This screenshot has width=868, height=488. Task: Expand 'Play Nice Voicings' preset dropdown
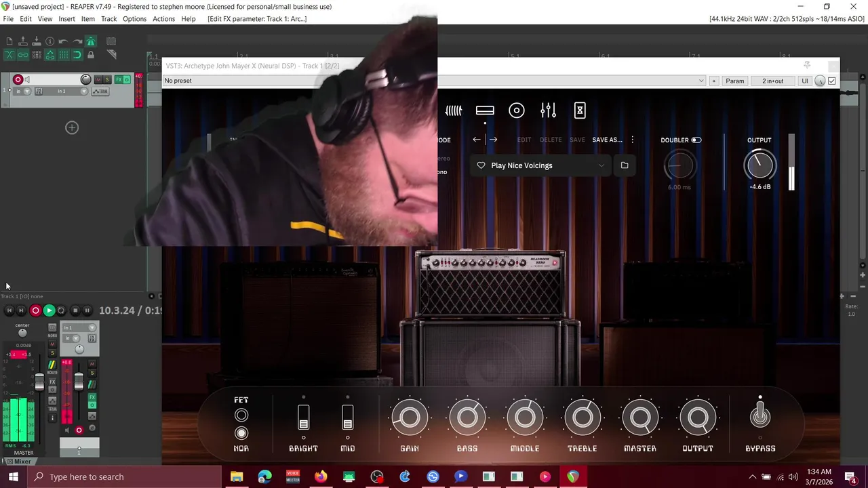[601, 165]
